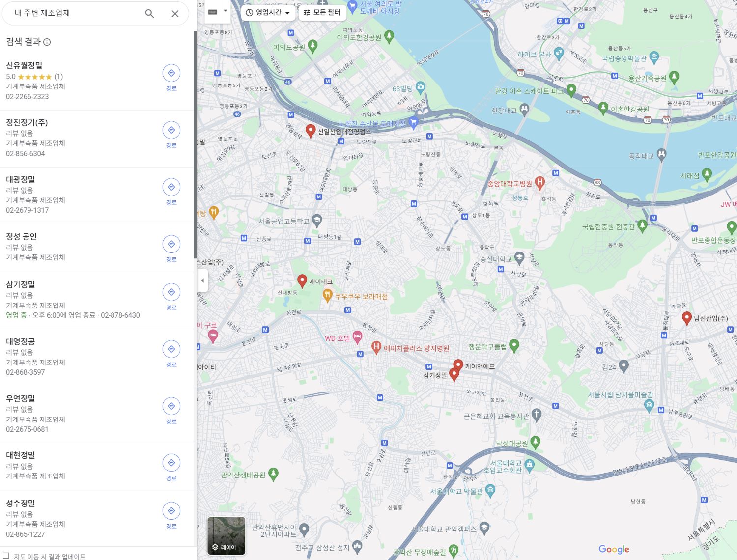The image size is (737, 560).
Task: Click the 국립현충원 현충관 marker
Action: pos(642,226)
